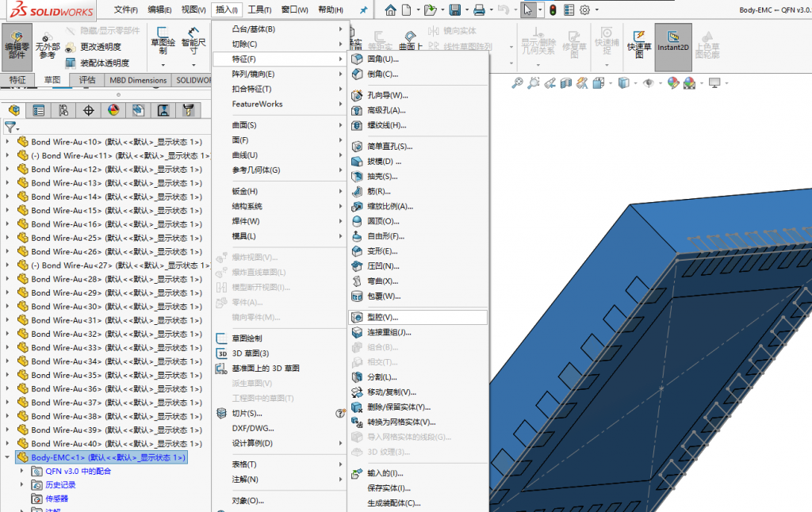Screen dimensions: 812x512
Task: Rebuild the model with the traffic light icon
Action: (553, 10)
